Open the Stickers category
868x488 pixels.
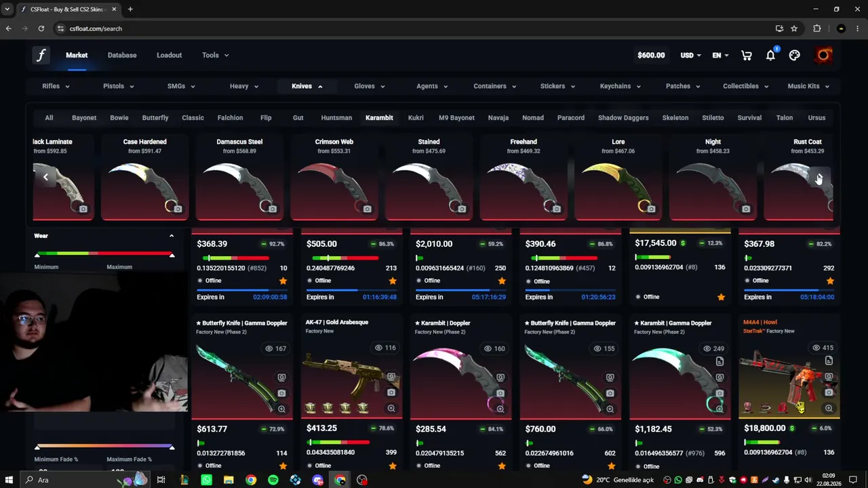click(x=557, y=86)
